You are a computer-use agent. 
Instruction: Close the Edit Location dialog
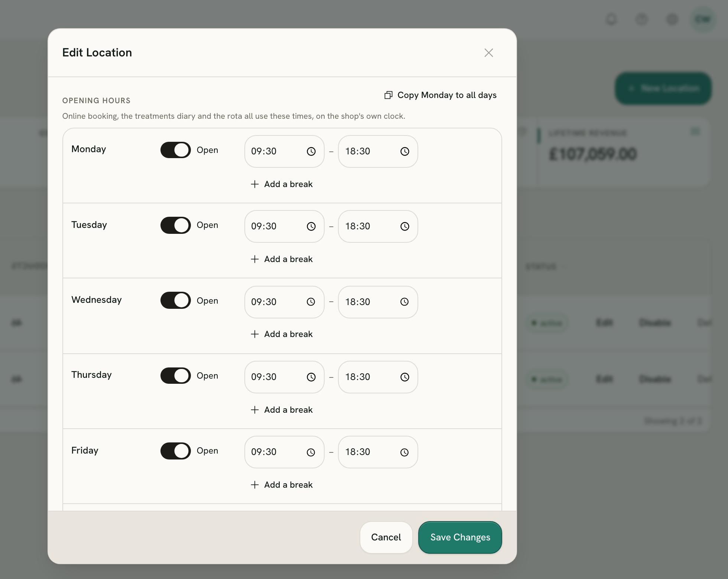pos(489,53)
